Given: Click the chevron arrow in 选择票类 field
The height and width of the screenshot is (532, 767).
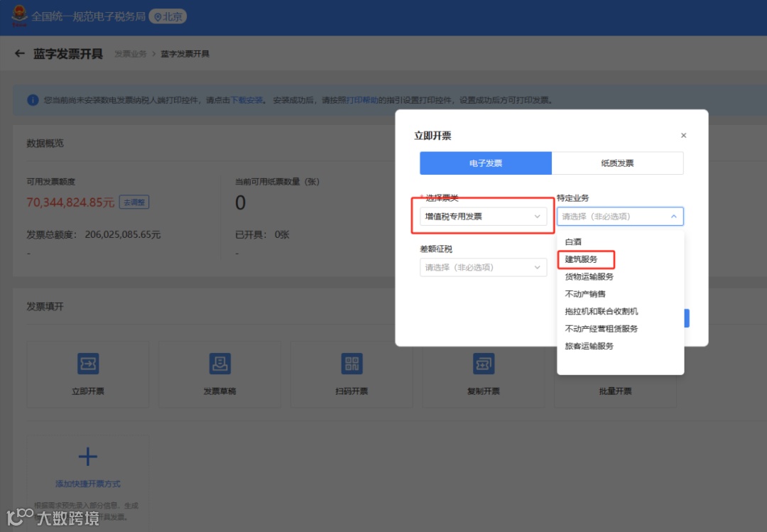Looking at the screenshot, I should (x=537, y=217).
